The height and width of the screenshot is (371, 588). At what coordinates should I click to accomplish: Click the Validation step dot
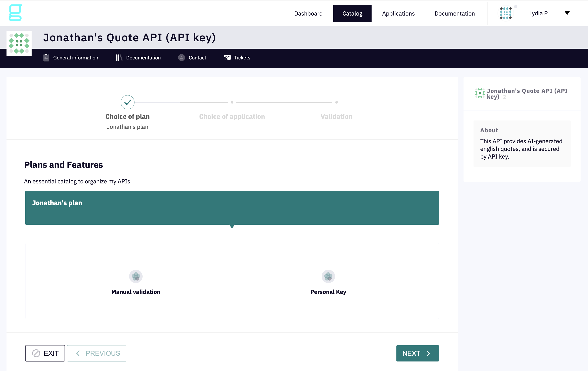tap(336, 102)
